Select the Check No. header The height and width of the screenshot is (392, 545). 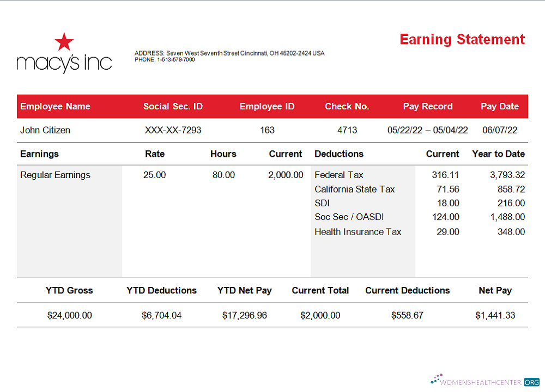point(347,106)
